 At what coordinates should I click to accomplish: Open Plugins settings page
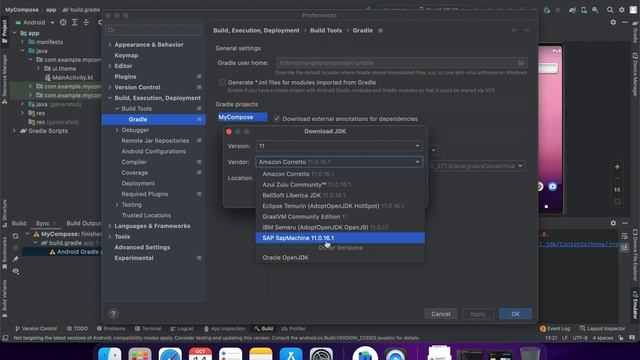click(x=125, y=76)
